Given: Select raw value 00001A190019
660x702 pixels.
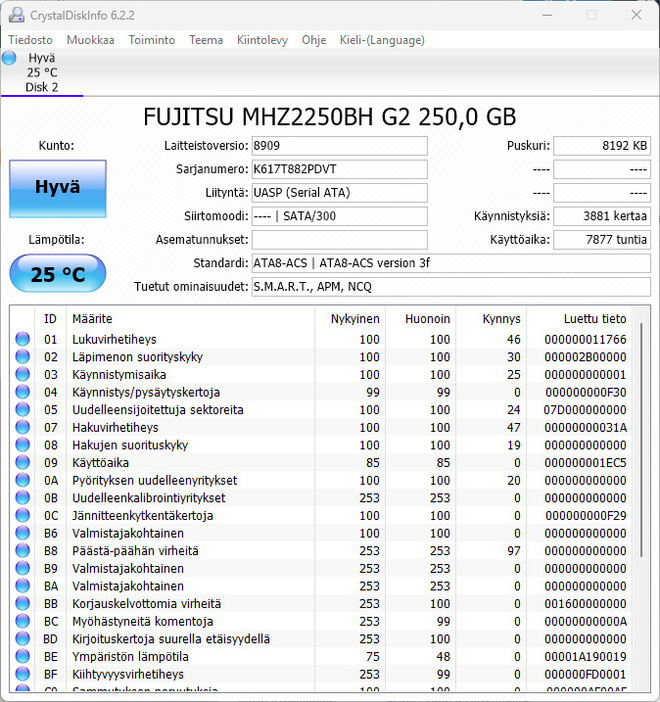Looking at the screenshot, I should click(x=585, y=656).
